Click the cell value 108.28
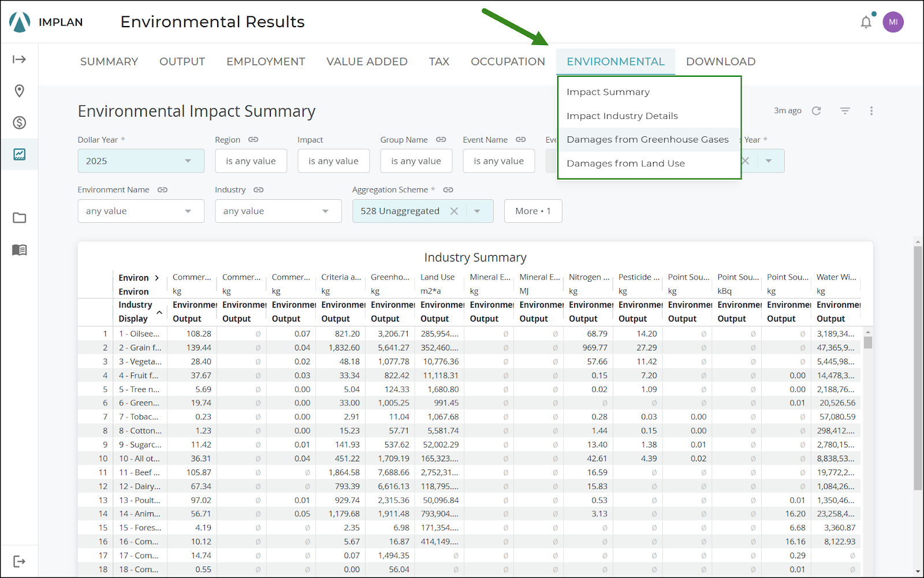This screenshot has height=578, width=924. pyautogui.click(x=199, y=334)
